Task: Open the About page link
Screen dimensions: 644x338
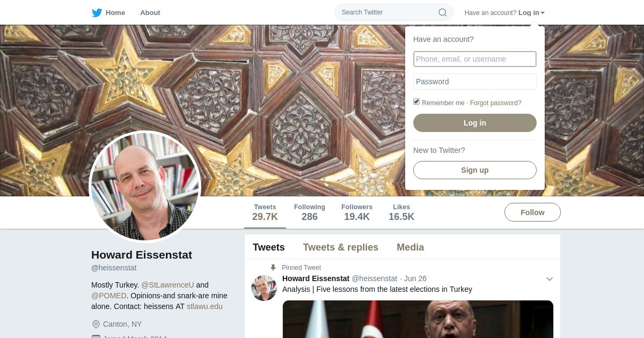Action: (x=150, y=13)
